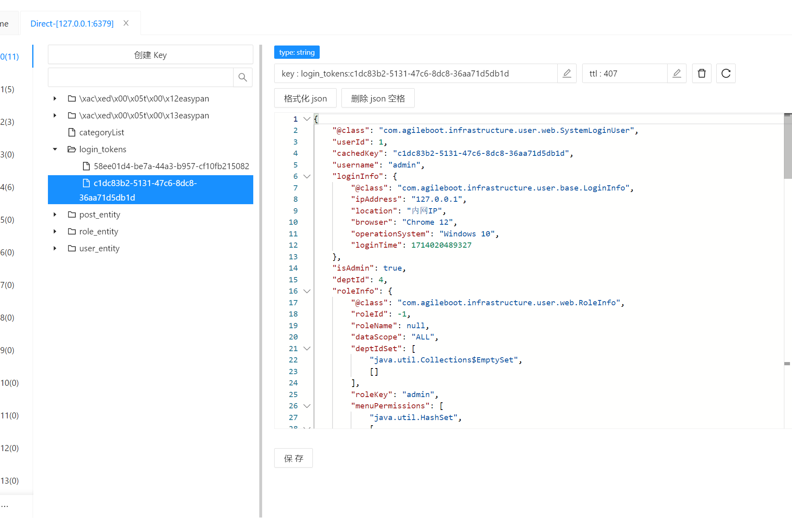The image size is (792, 532).
Task: Delete key with trash icon
Action: click(x=702, y=73)
